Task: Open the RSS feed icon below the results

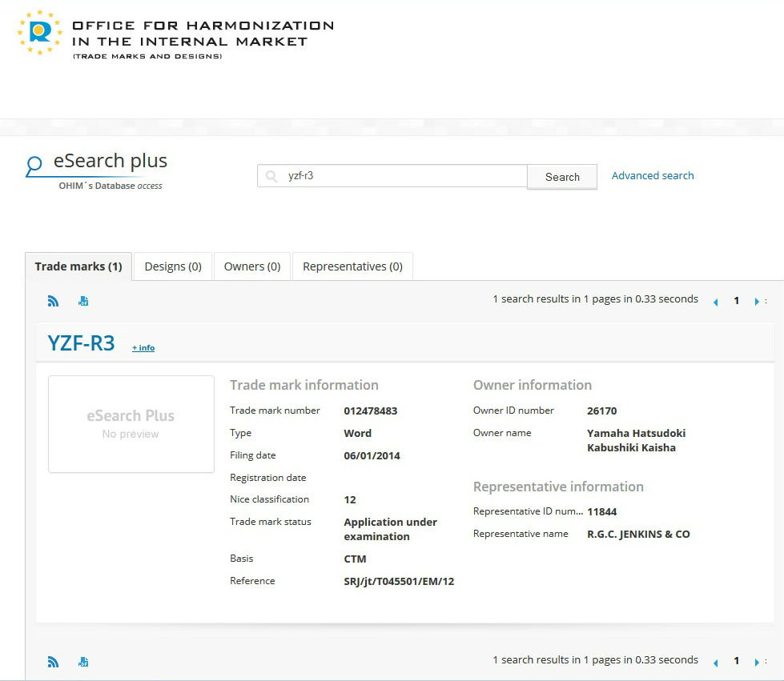Action: point(54,662)
